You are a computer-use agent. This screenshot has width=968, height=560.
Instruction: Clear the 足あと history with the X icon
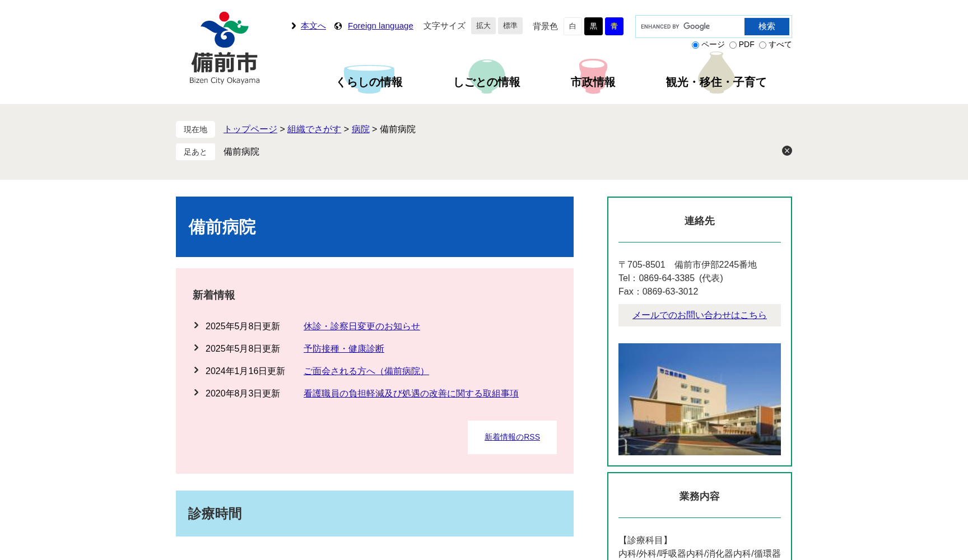pos(787,151)
